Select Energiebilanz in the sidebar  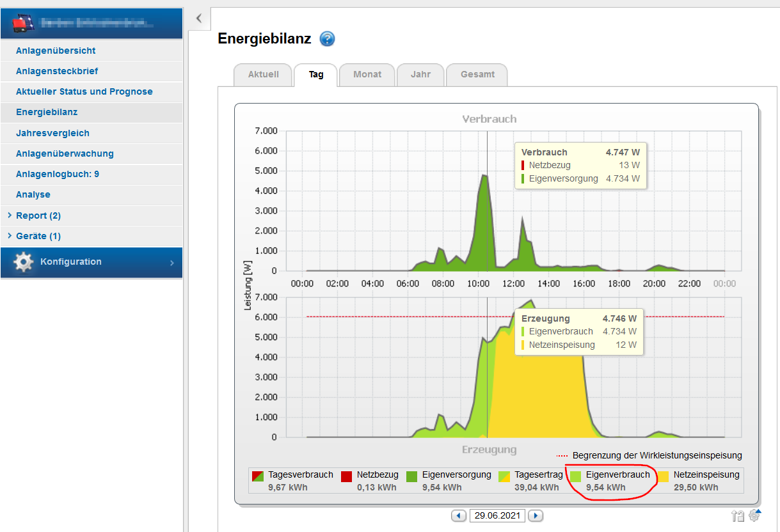(x=92, y=112)
